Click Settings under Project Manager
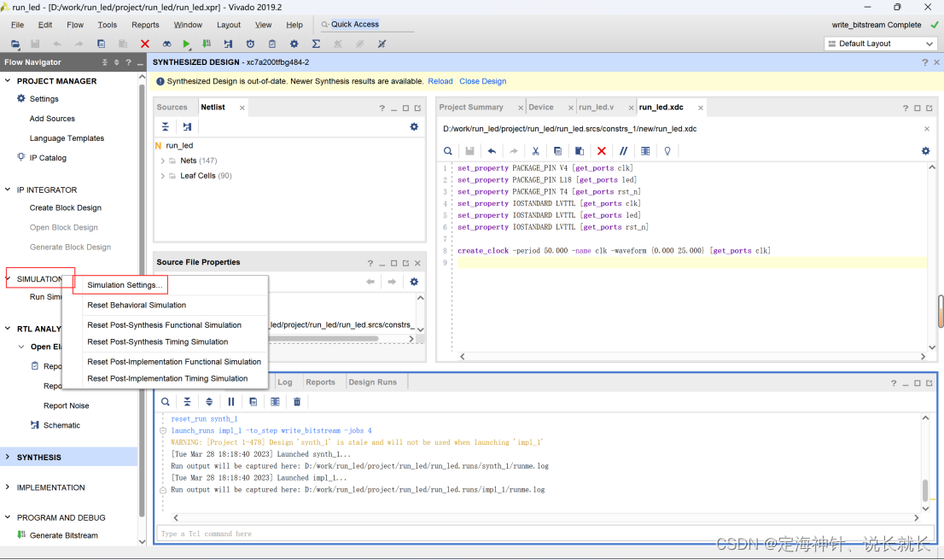Screen dimensions: 944x560 pyautogui.click(x=44, y=99)
